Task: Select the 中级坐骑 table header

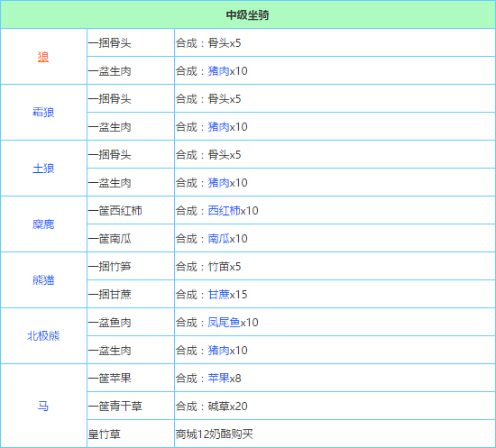Action: [248, 14]
